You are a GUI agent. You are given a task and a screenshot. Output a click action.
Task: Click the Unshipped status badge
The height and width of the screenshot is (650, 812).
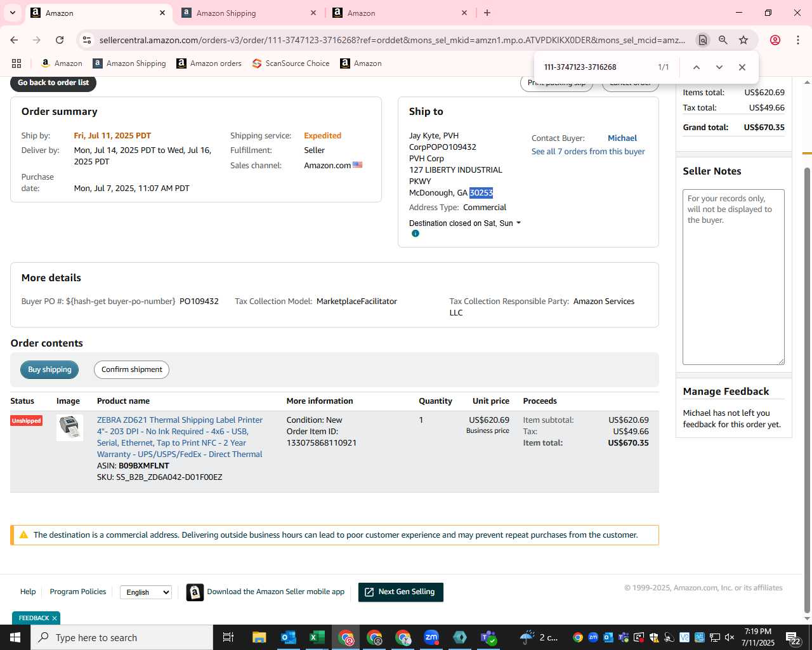coord(26,421)
